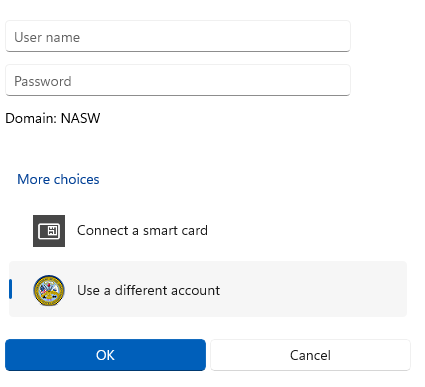
Task: Click the Domain: NASW label
Action: [53, 118]
